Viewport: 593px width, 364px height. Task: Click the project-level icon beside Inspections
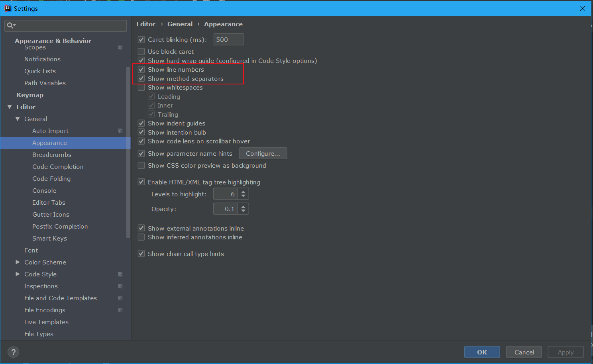(x=120, y=286)
